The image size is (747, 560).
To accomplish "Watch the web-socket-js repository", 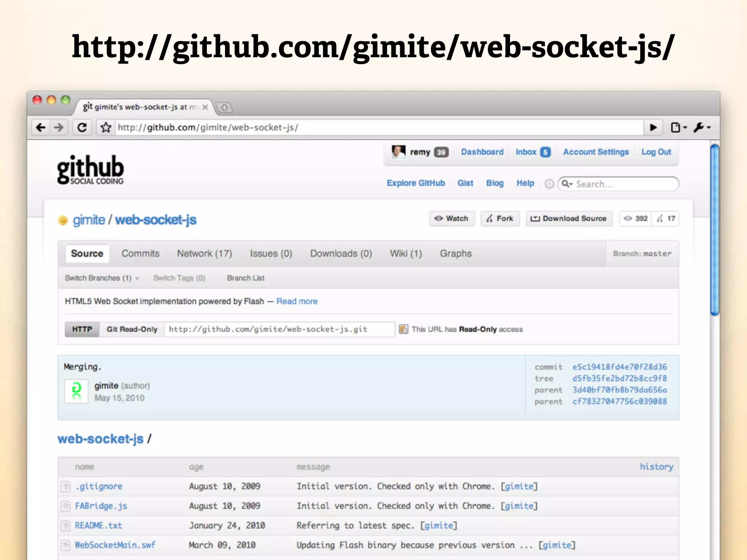I will click(452, 218).
